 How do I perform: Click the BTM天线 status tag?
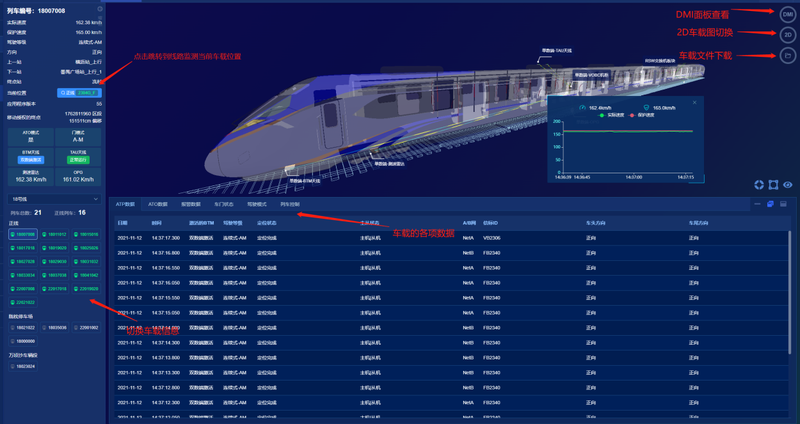click(31, 160)
